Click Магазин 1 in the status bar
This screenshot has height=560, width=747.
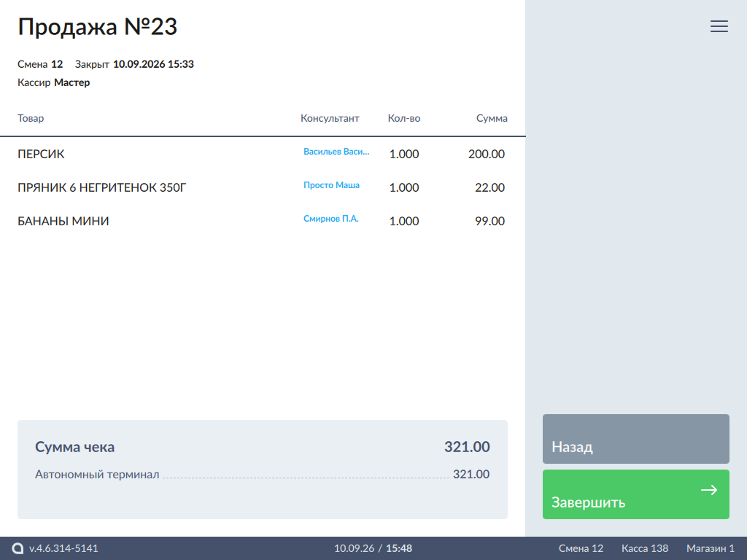(710, 548)
